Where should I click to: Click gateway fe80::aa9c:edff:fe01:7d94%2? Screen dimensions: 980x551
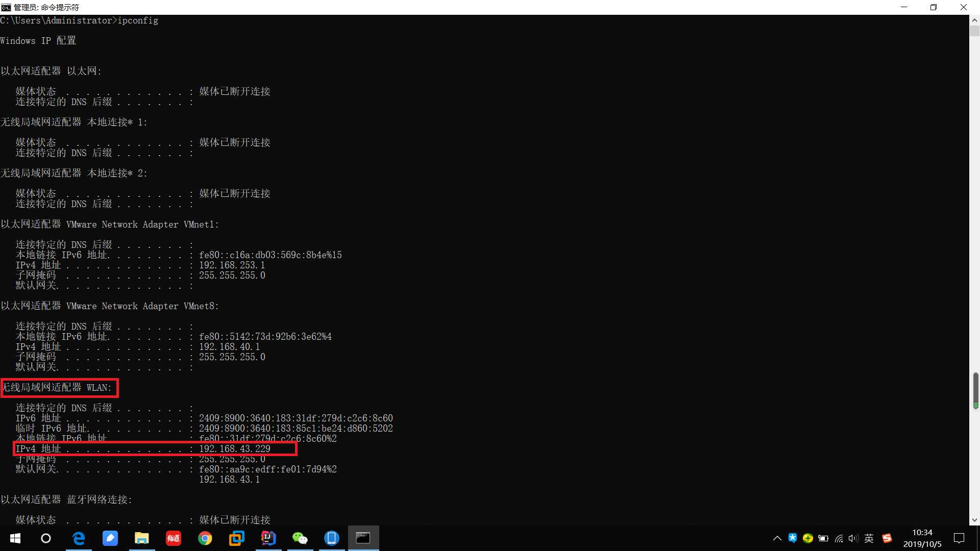pos(268,469)
